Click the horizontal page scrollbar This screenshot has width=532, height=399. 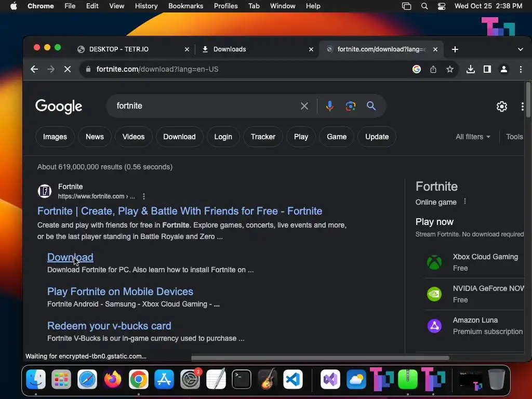click(320, 358)
